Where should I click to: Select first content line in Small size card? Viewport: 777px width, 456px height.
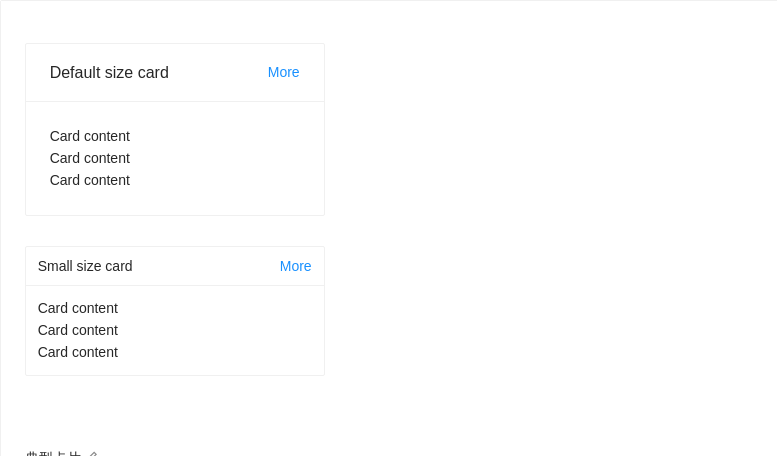coord(78,308)
